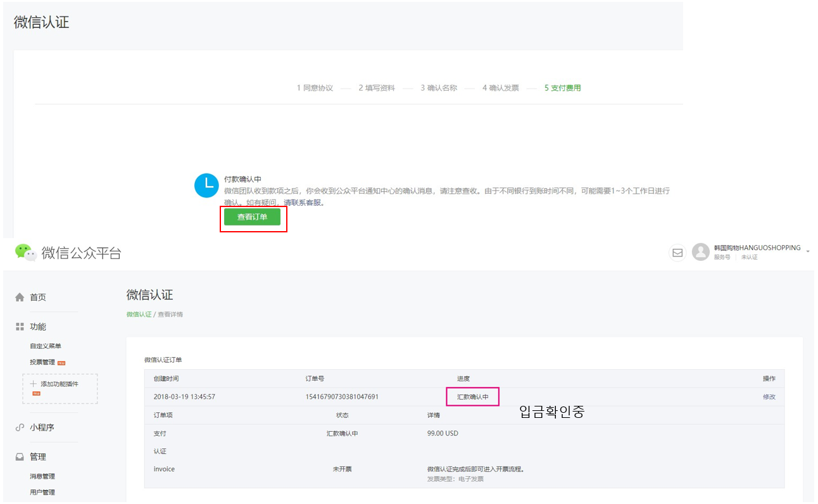Image resolution: width=818 pixels, height=504 pixels.
Task: Click the 付款确认中 status heading
Action: coord(242,179)
